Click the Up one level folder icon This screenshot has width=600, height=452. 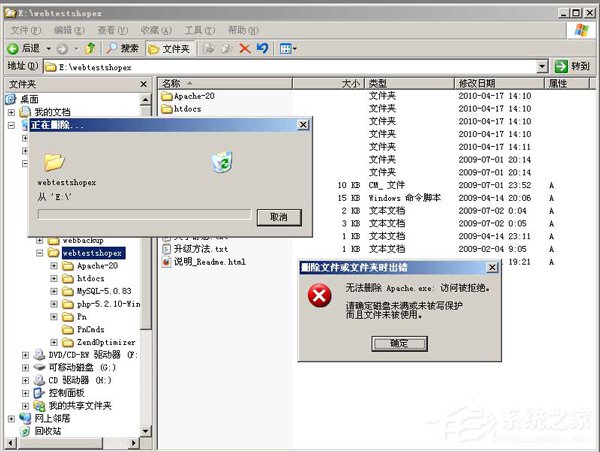coord(90,48)
